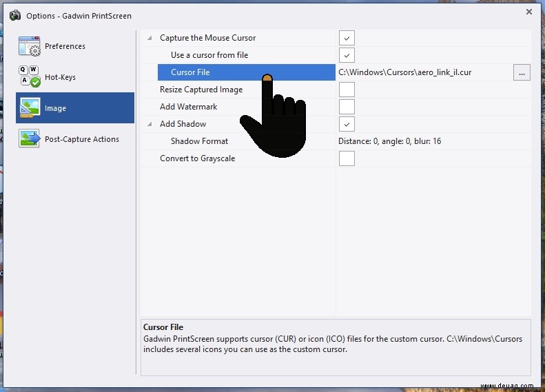Enable the Resize Captured Image checkbox
The image size is (545, 392).
[x=347, y=90]
